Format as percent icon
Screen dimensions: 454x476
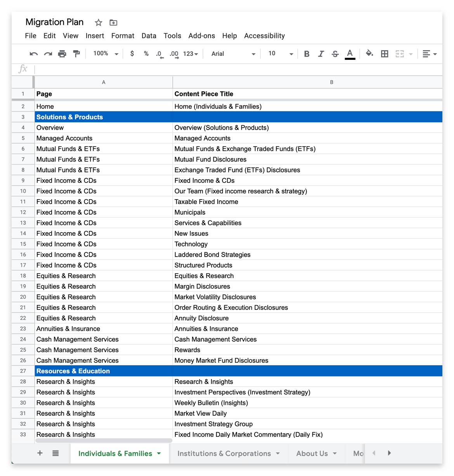coord(146,54)
